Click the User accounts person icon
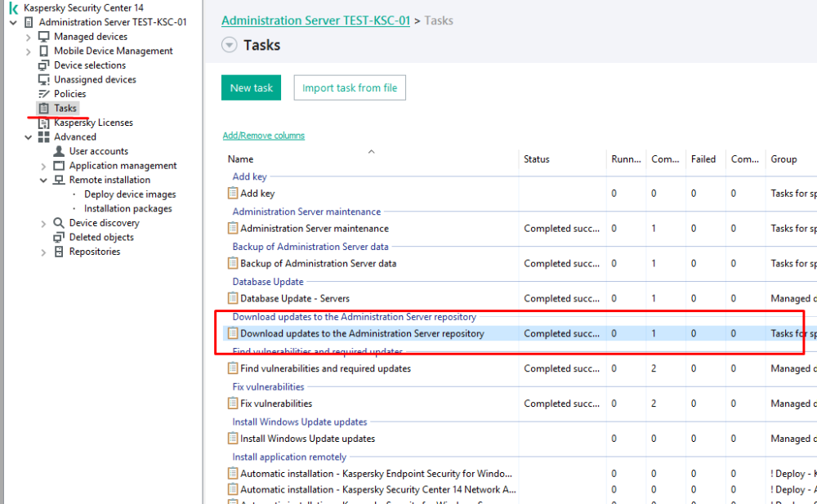817x504 pixels. [59, 151]
